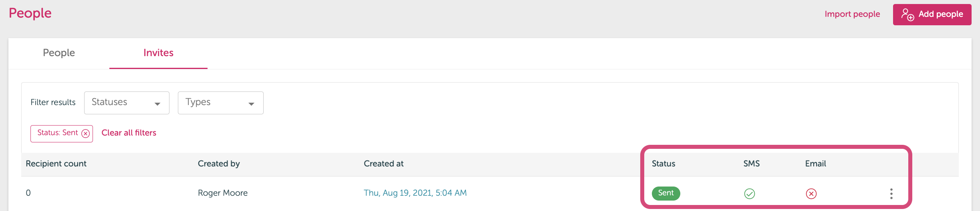Click the green Sent status badge
This screenshot has width=980, height=211.
[666, 193]
